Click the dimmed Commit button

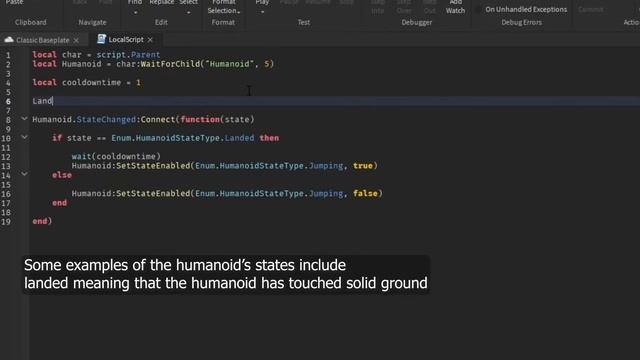(590, 9)
